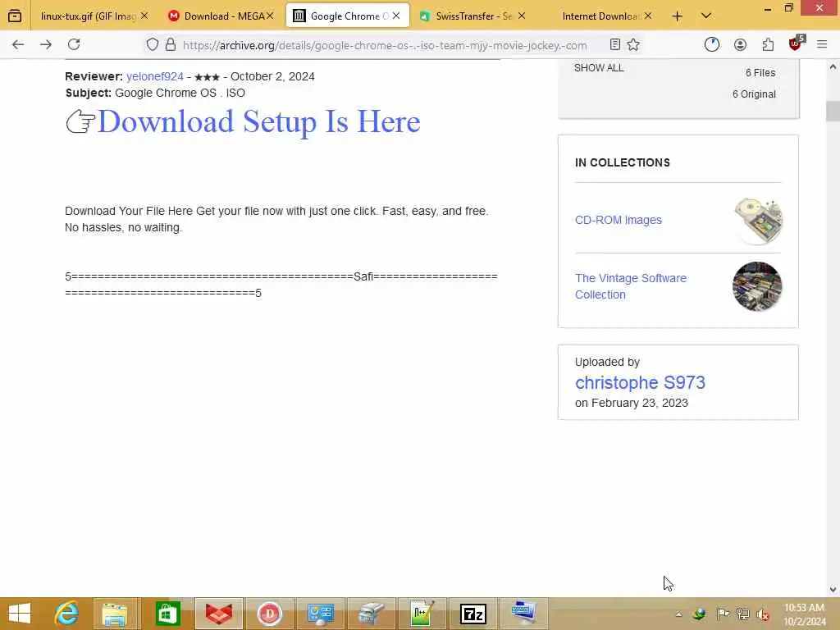Click the page scrollbar down arrow
The height and width of the screenshot is (630, 840).
(833, 590)
